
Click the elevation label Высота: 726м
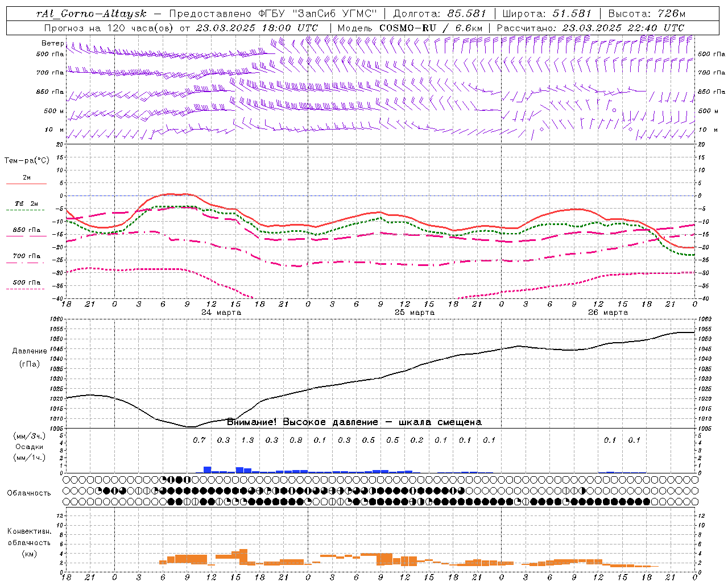[x=647, y=14]
